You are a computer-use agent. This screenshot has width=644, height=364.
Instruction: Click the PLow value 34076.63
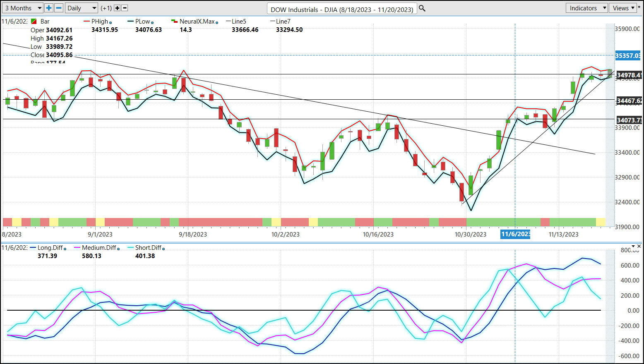tap(149, 30)
